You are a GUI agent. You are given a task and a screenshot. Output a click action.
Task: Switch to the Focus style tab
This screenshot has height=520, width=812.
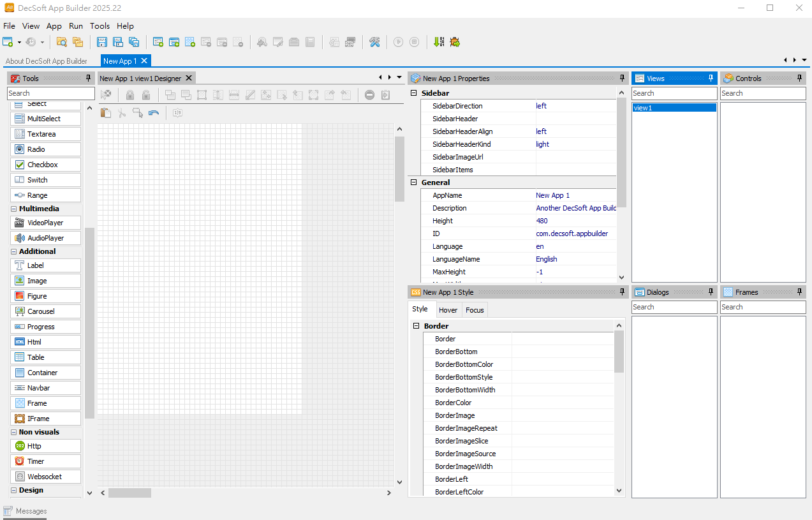pyautogui.click(x=475, y=310)
